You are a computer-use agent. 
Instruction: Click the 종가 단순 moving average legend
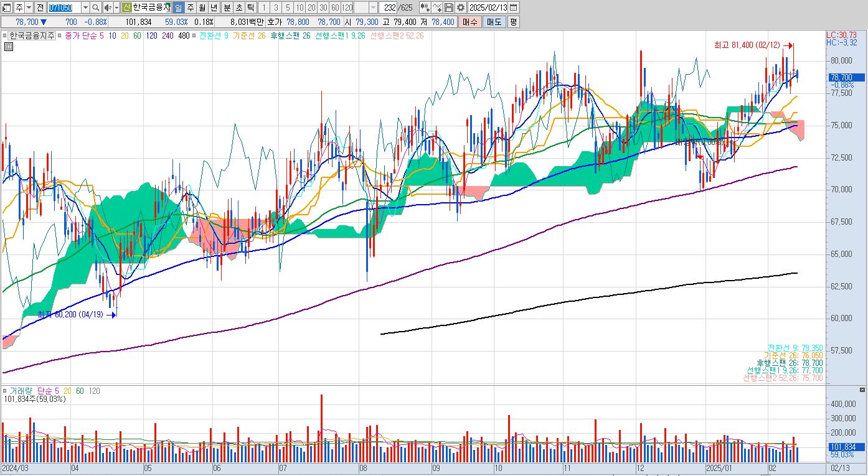coord(81,35)
